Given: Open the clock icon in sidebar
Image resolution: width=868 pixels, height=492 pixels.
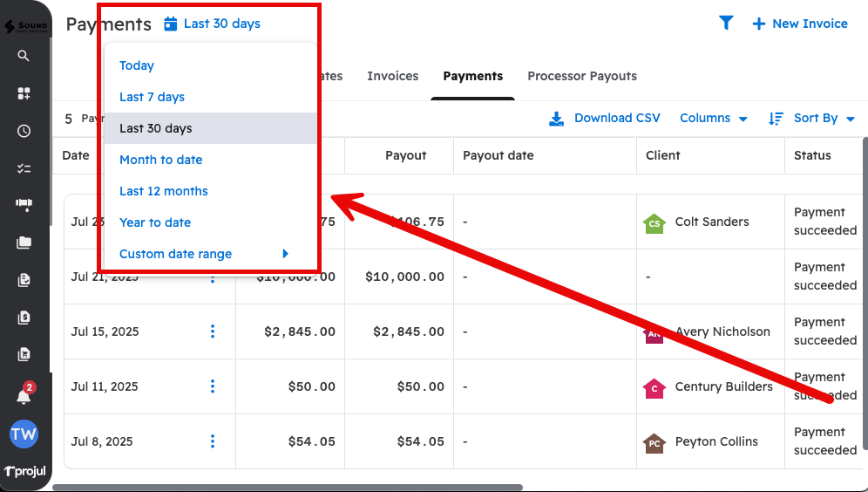Looking at the screenshot, I should [24, 131].
